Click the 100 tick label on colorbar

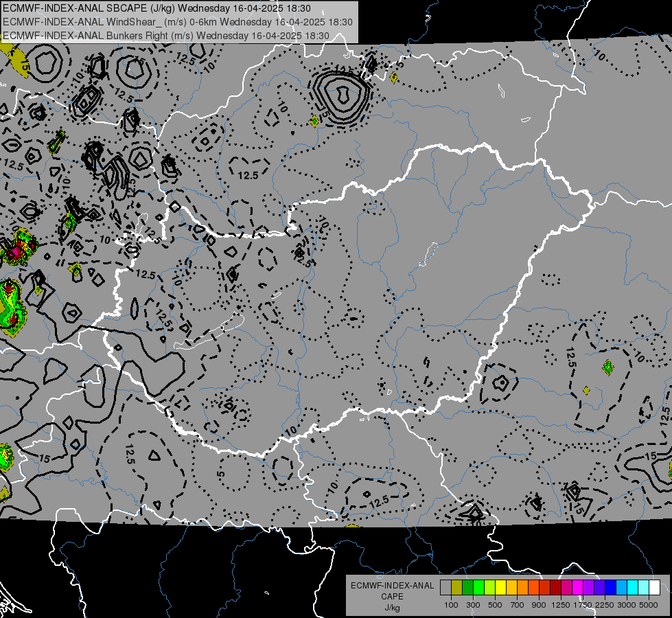(x=451, y=605)
